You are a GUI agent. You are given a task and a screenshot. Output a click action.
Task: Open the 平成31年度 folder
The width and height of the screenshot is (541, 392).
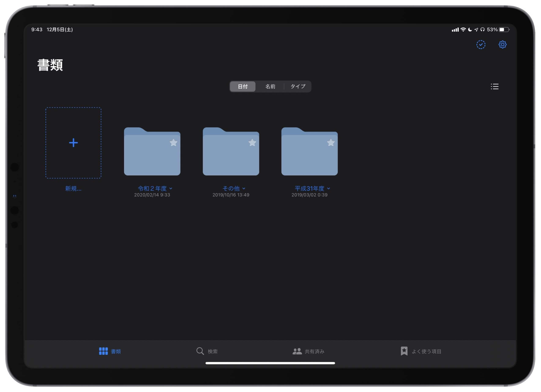(x=310, y=151)
